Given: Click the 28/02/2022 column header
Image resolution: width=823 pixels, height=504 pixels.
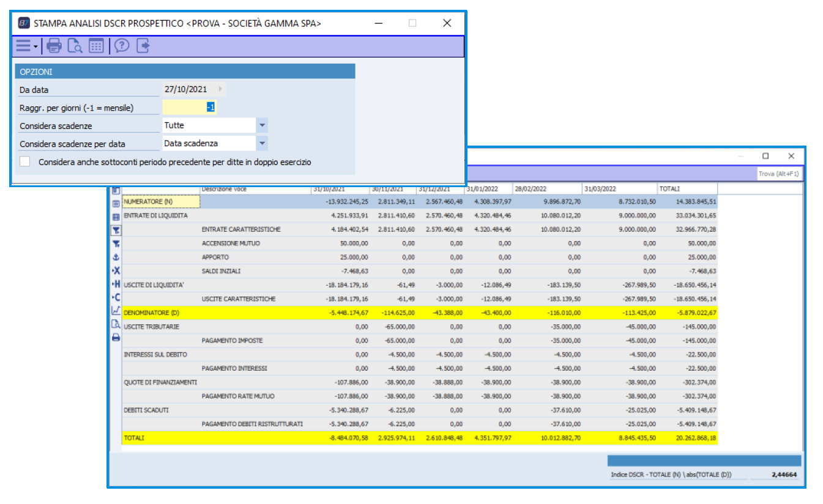Looking at the screenshot, I should (x=547, y=189).
